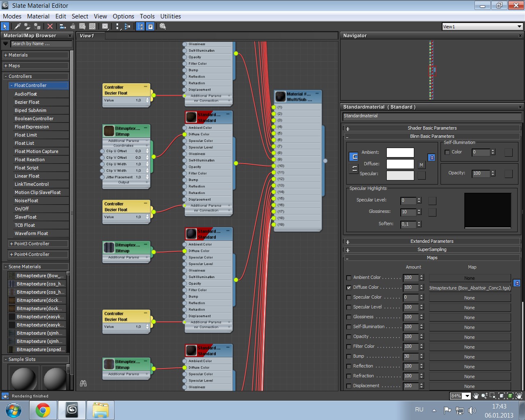Pick material from object eyedropper
The image size is (525, 420).
pyautogui.click(x=18, y=26)
